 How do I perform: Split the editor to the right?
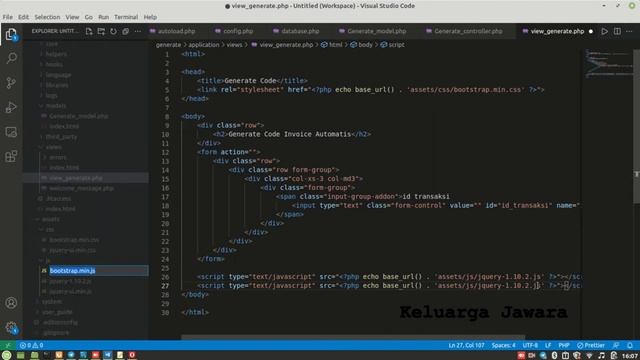[617, 31]
